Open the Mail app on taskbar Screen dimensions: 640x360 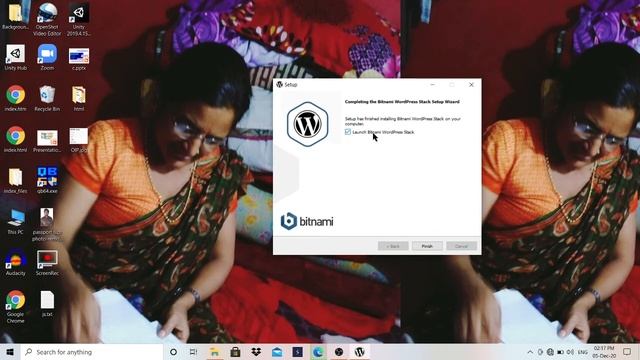click(x=277, y=352)
